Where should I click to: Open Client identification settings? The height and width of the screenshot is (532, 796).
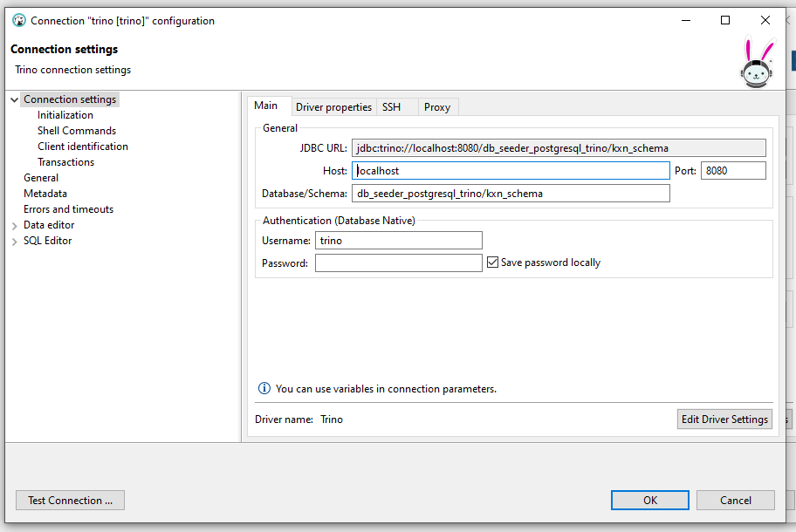[x=83, y=147]
